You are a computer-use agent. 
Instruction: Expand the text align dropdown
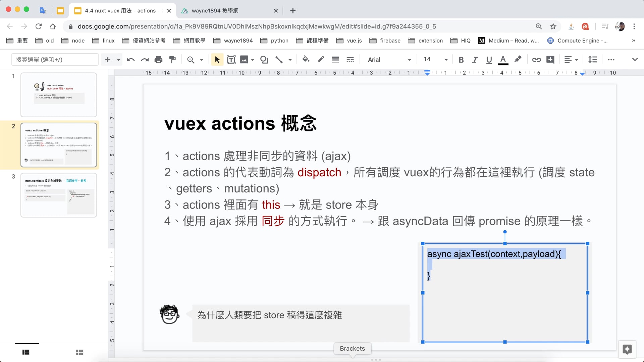click(571, 60)
